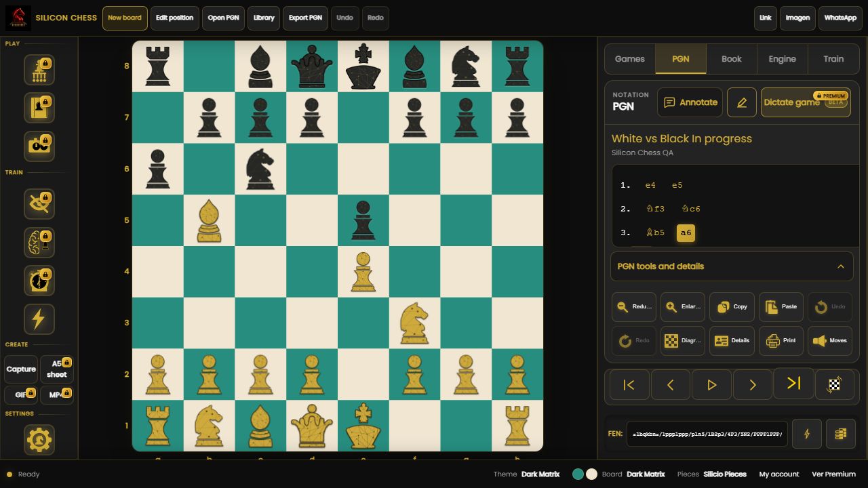Step back one move
868x488 pixels.
(671, 385)
